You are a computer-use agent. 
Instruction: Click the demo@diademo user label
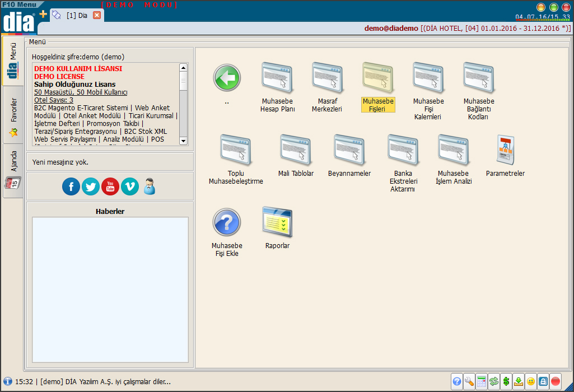pos(391,28)
